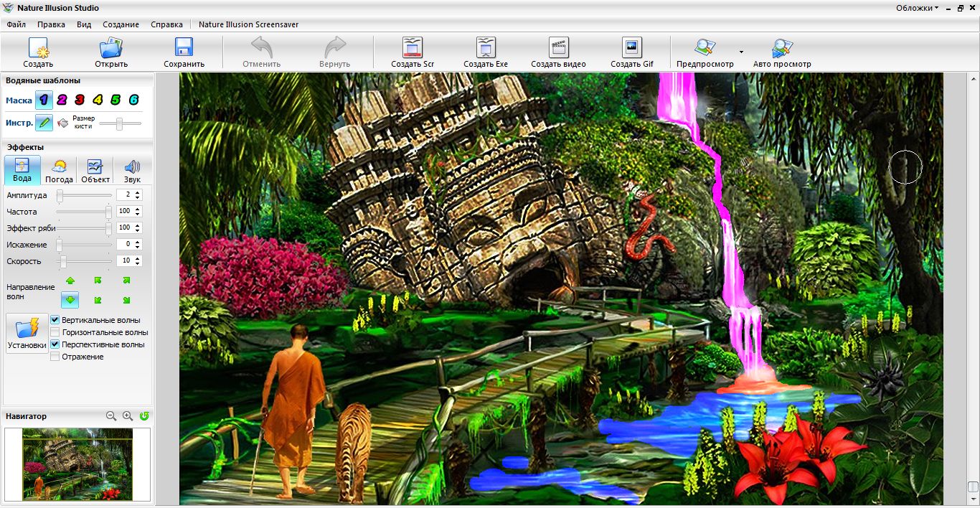Set wave direction to down arrow

point(70,300)
